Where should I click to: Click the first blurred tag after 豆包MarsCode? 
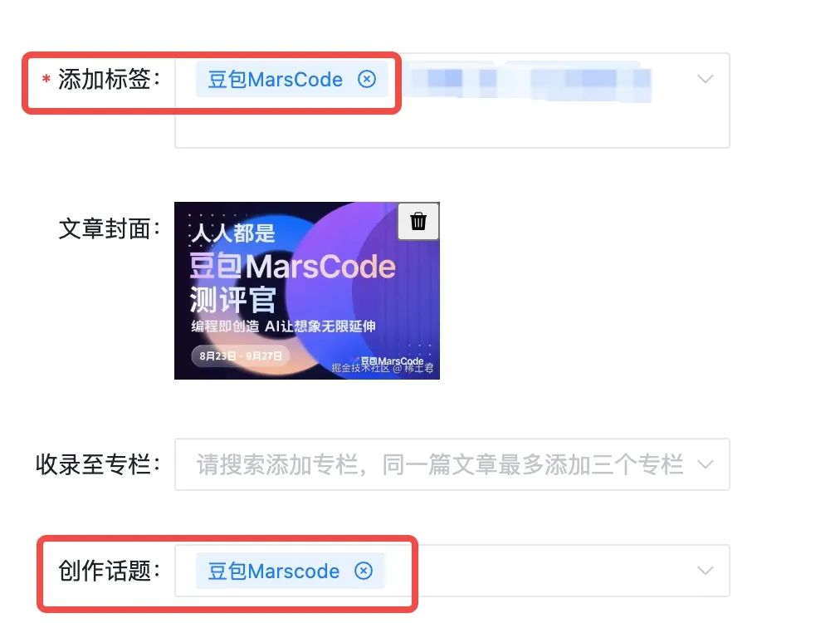coord(454,81)
